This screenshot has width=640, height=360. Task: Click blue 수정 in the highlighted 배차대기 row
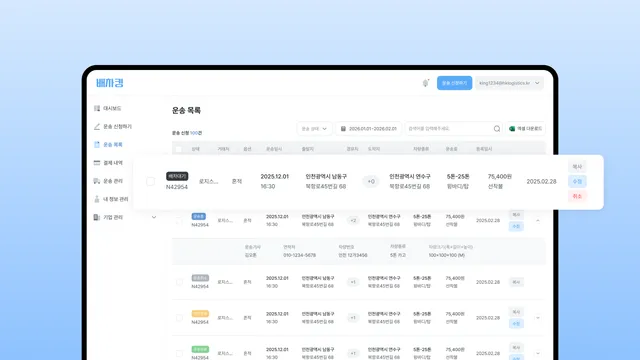tap(577, 181)
